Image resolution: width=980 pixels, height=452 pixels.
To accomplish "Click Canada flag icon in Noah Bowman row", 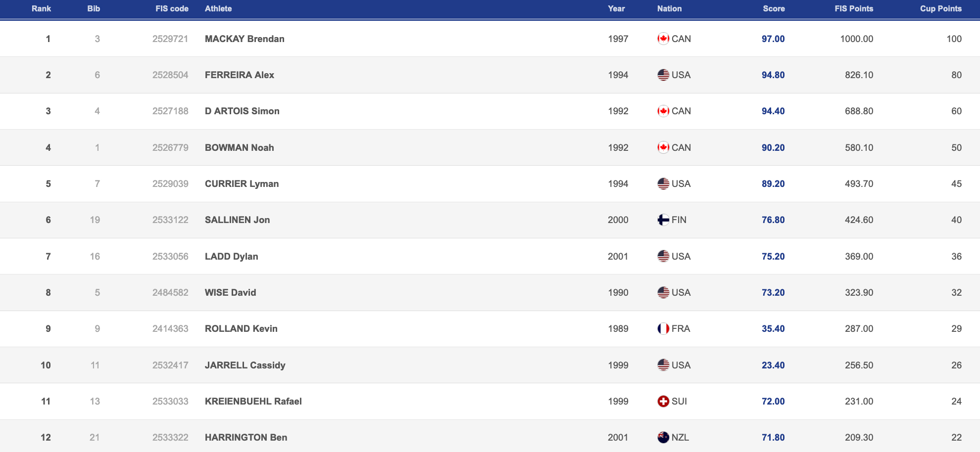I will click(x=663, y=147).
